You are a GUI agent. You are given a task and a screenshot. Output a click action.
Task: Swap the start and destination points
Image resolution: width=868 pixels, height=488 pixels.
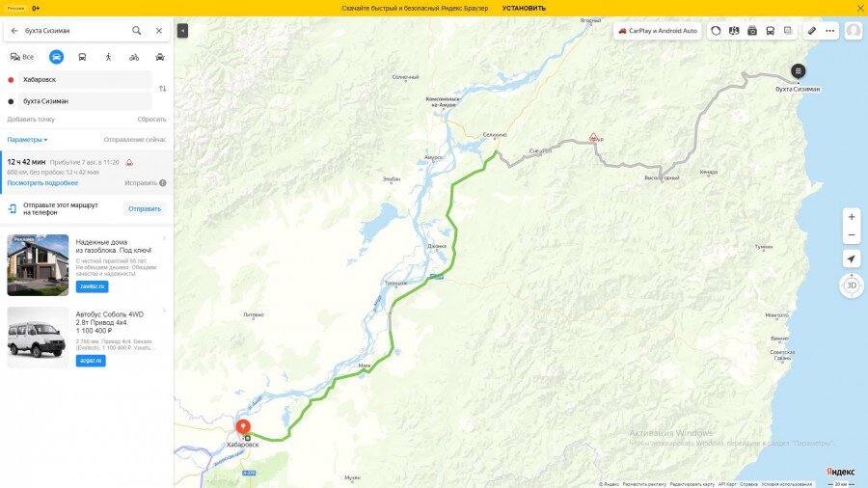pos(162,89)
